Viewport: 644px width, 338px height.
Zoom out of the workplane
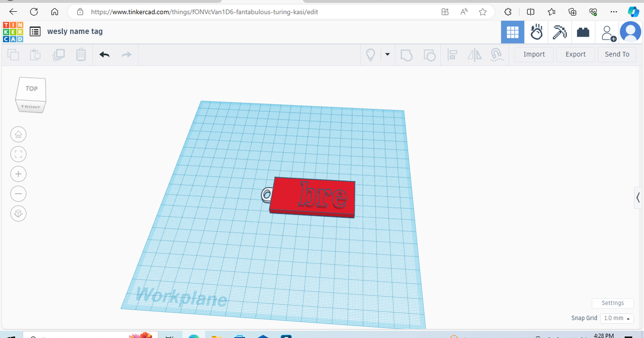(18, 194)
